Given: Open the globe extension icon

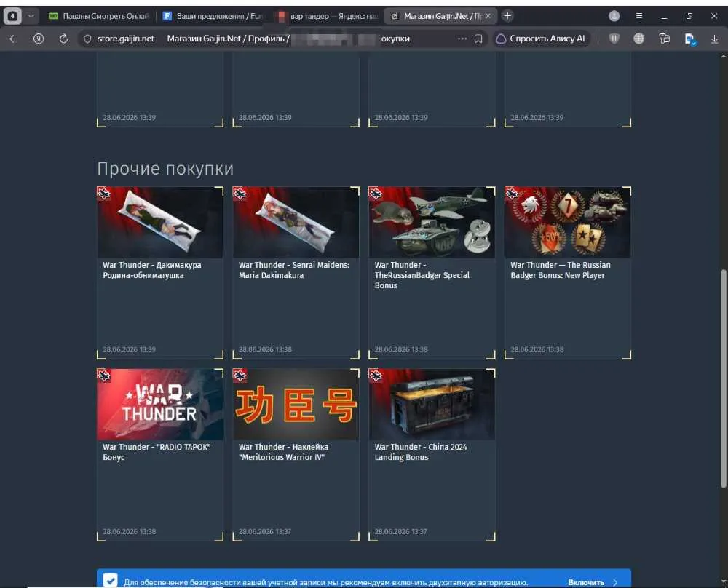Looking at the screenshot, I should pos(639,39).
